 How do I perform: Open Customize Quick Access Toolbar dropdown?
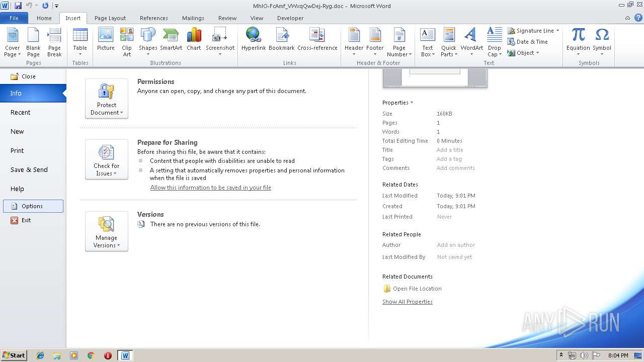point(56,6)
